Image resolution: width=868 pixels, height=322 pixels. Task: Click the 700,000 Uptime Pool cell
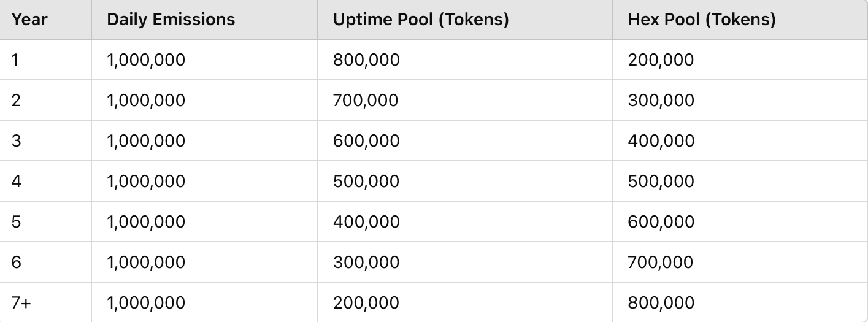[x=366, y=101]
